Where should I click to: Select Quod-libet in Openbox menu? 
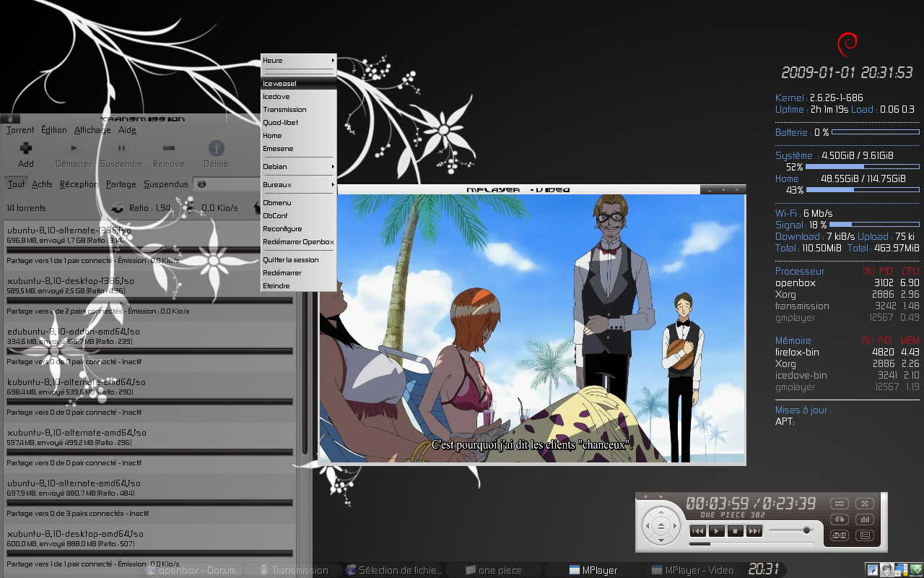[x=299, y=123]
